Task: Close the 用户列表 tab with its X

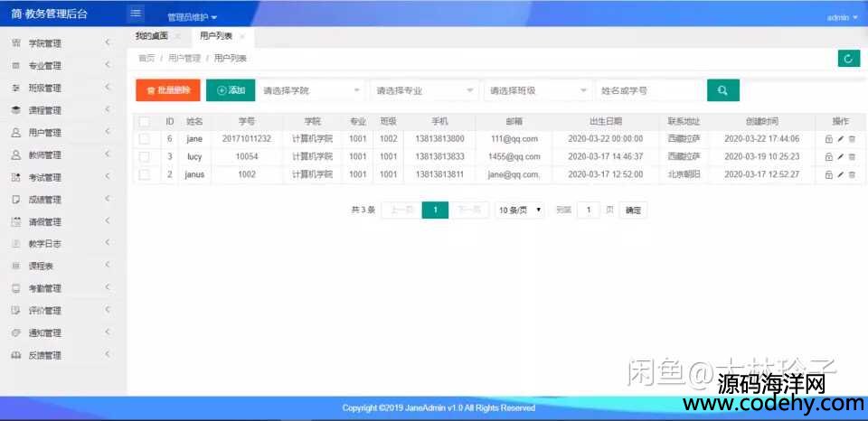Action: pyautogui.click(x=242, y=36)
